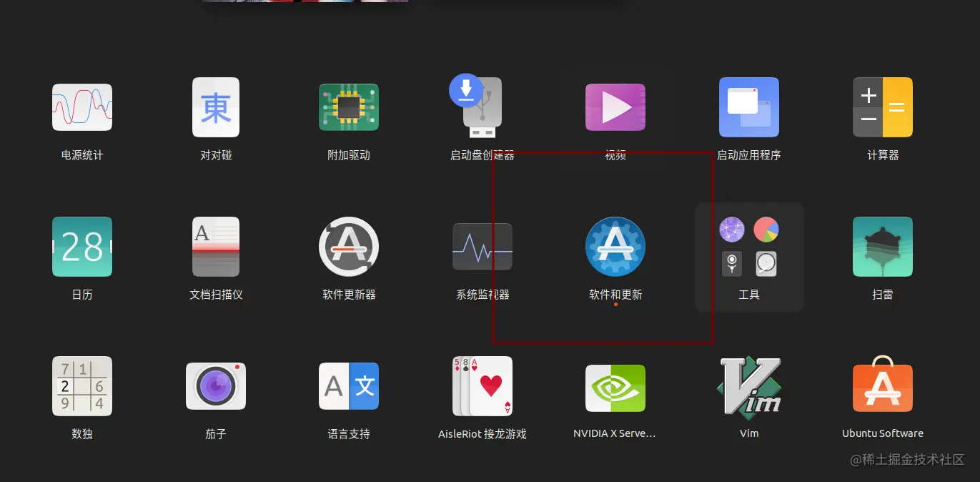Open the 视频 video player
The width and height of the screenshot is (980, 482).
coord(615,107)
